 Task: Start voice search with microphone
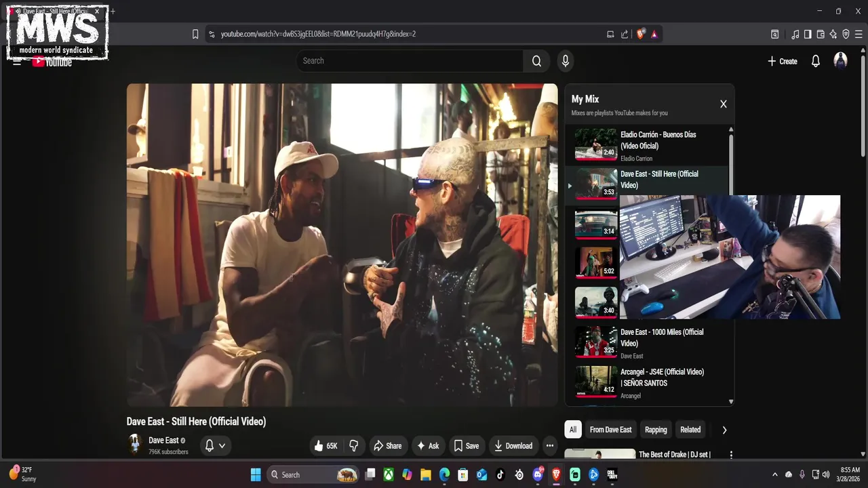[x=566, y=61]
